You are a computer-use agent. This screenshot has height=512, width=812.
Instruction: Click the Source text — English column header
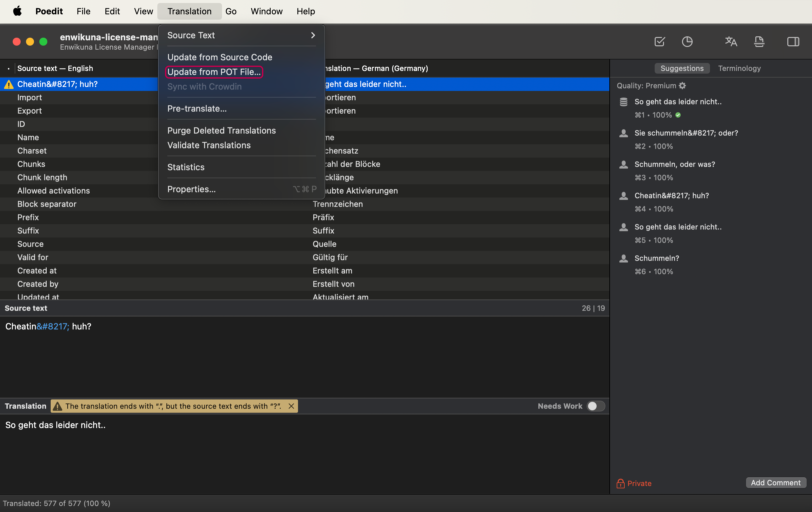click(x=55, y=68)
